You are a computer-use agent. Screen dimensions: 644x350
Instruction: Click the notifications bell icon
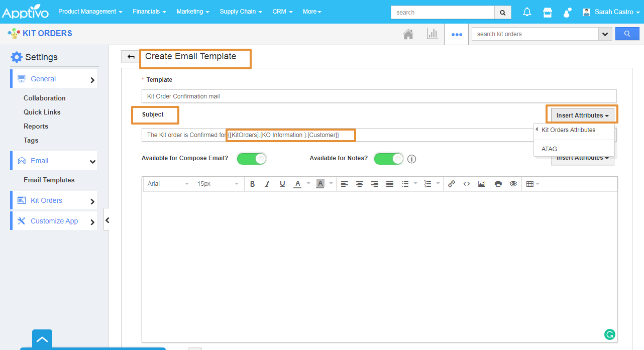click(x=527, y=12)
